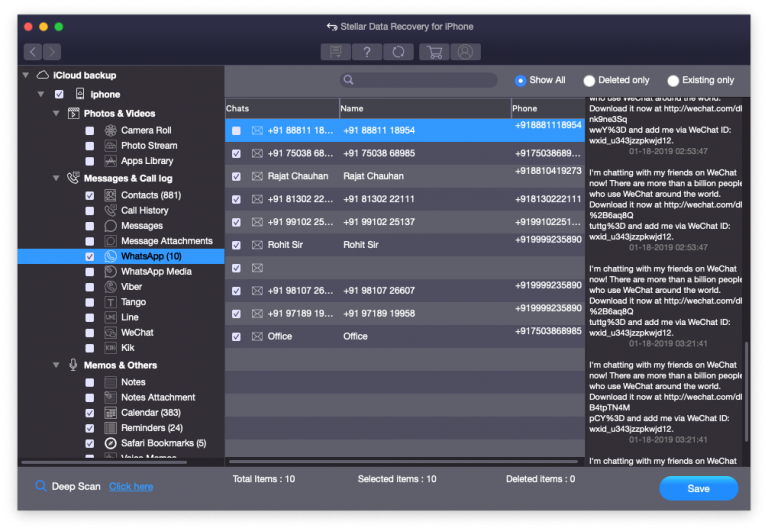The height and width of the screenshot is (531, 768).
Task: Click the Deep Scan magnifier icon
Action: coord(41,485)
